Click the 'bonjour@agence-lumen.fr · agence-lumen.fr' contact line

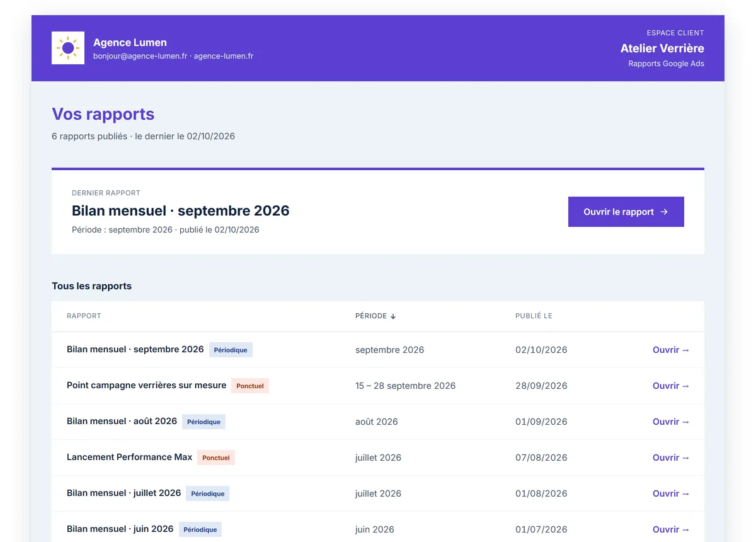tap(173, 56)
